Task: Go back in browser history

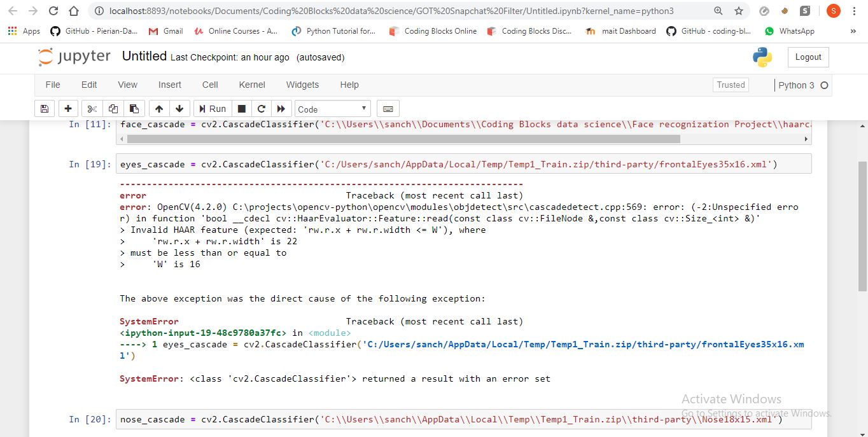Action: click(13, 11)
